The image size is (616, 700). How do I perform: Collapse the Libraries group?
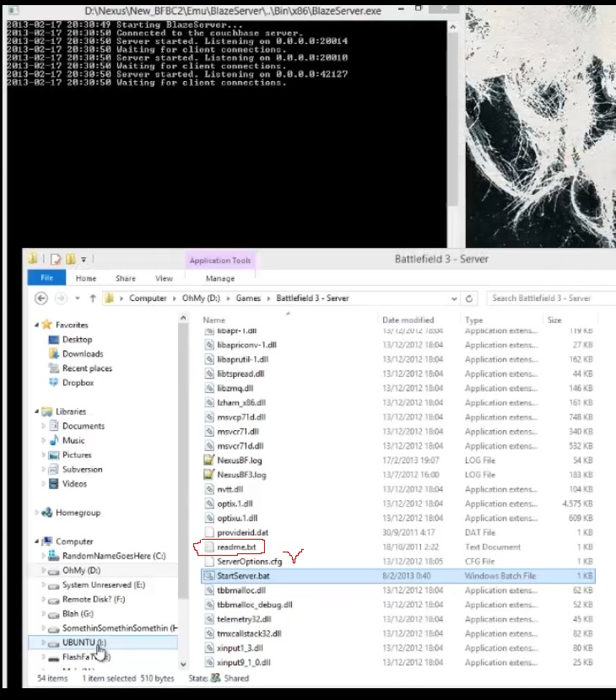tap(36, 412)
